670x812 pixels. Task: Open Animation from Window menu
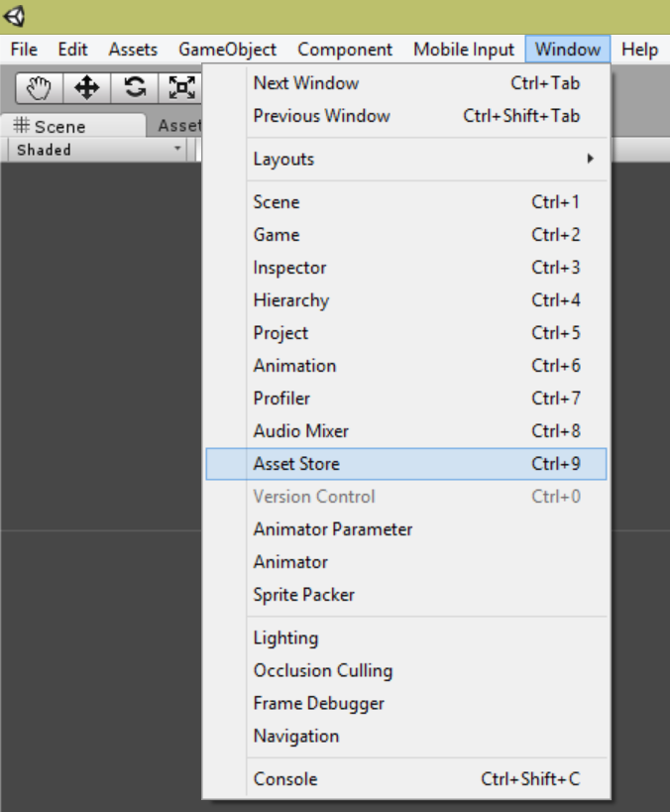coord(406,366)
